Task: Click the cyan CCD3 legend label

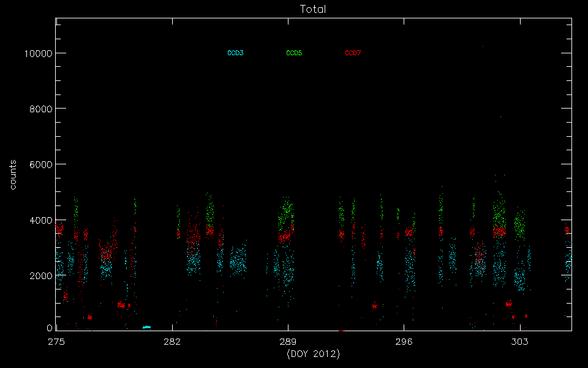Action: [x=235, y=53]
